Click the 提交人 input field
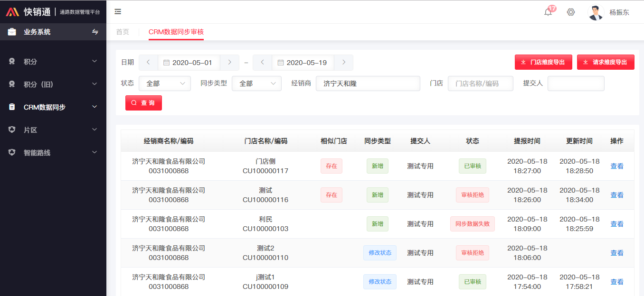 tap(576, 83)
